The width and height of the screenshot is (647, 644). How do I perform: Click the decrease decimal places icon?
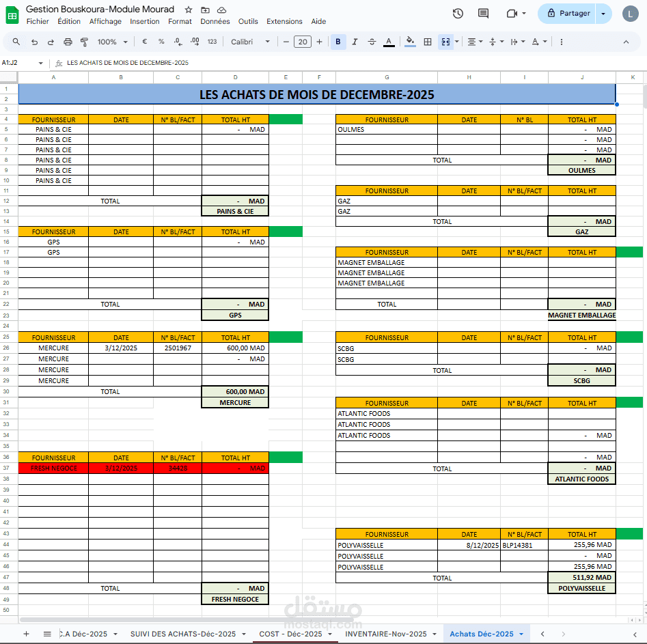(x=179, y=42)
